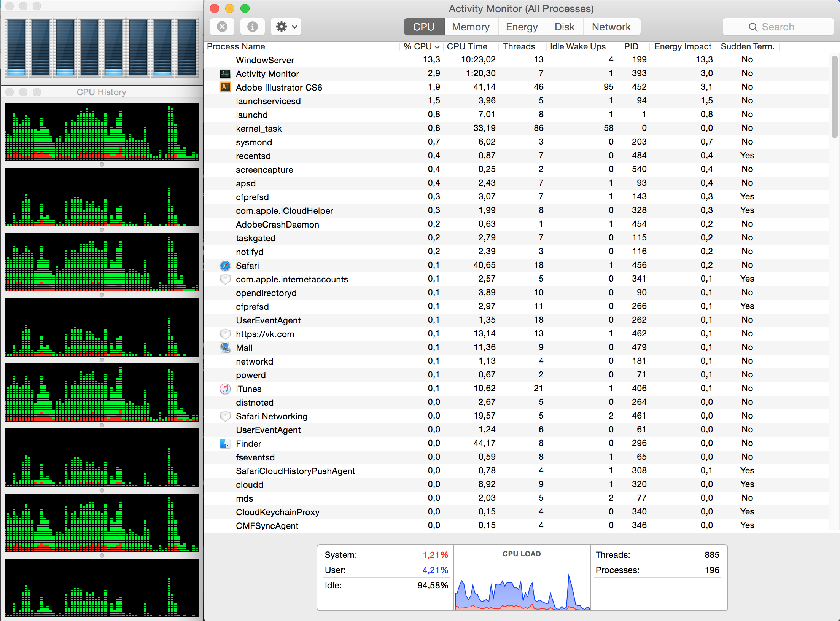Click the Finder face icon
This screenshot has height=621, width=840.
coord(225,443)
